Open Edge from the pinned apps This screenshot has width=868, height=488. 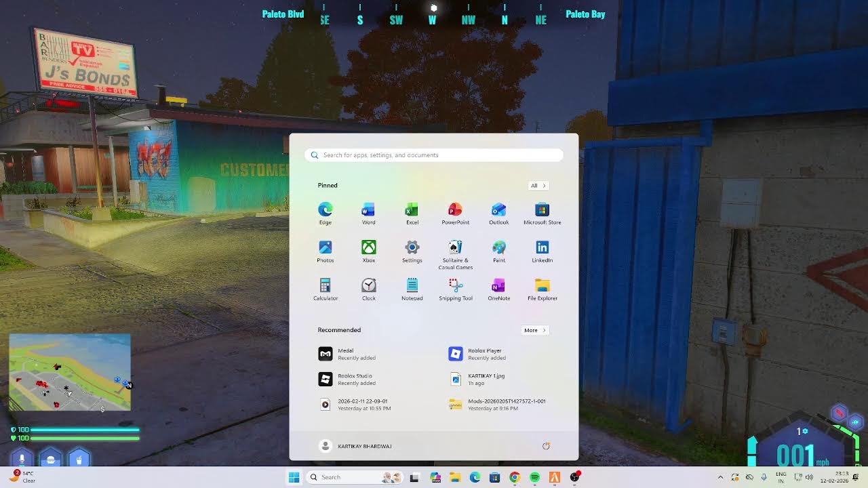point(325,213)
